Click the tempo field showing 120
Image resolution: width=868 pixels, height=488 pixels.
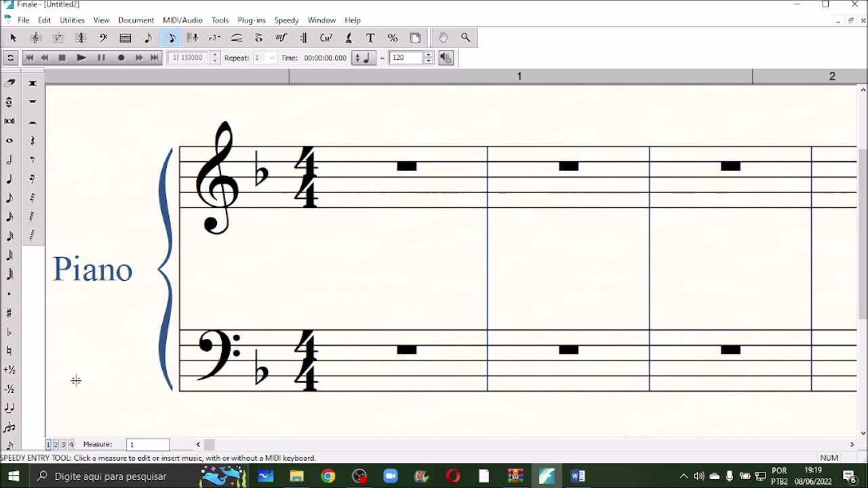tap(406, 58)
